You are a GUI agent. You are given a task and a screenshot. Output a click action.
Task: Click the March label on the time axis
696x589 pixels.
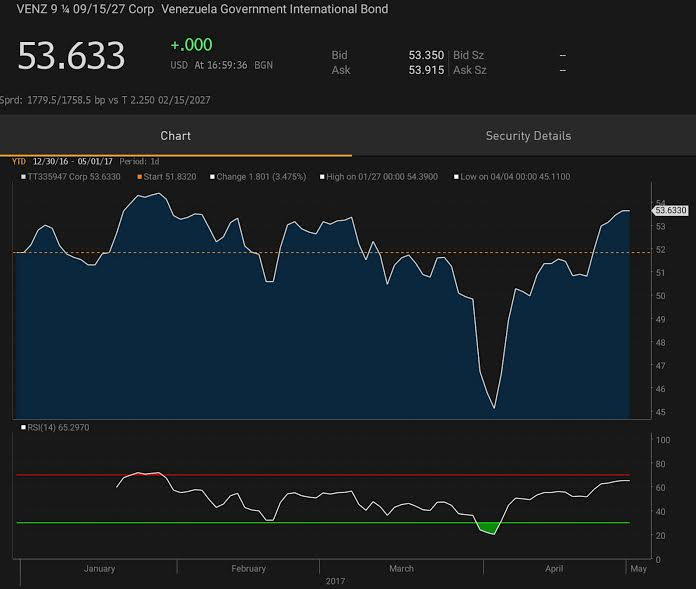pos(401,569)
